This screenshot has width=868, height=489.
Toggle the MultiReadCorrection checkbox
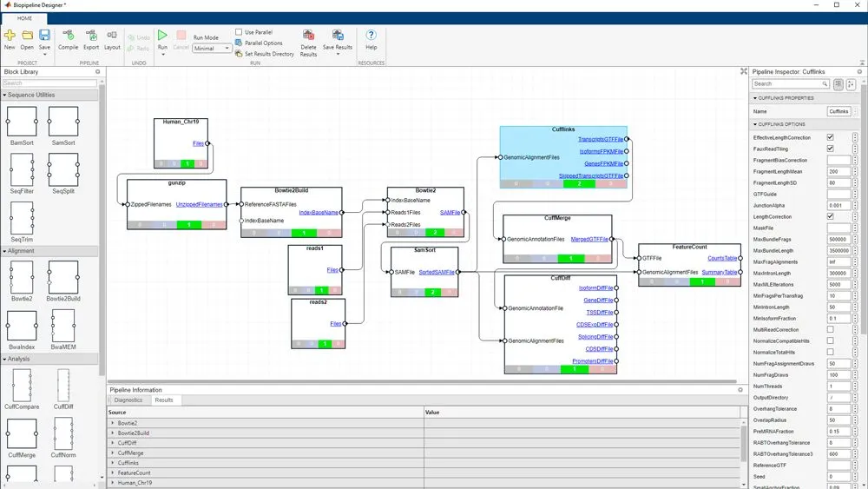[x=831, y=330]
